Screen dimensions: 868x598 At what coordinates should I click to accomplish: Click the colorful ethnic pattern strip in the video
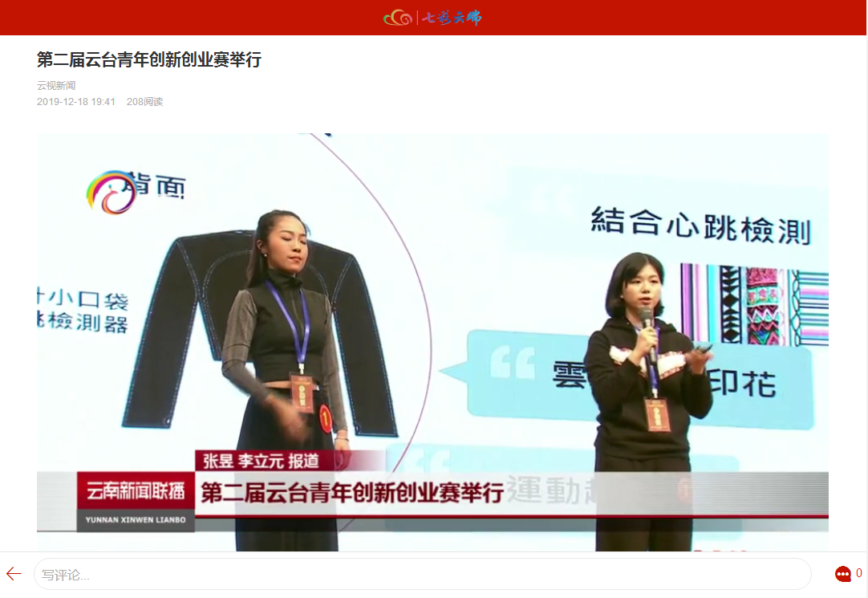tap(754, 304)
